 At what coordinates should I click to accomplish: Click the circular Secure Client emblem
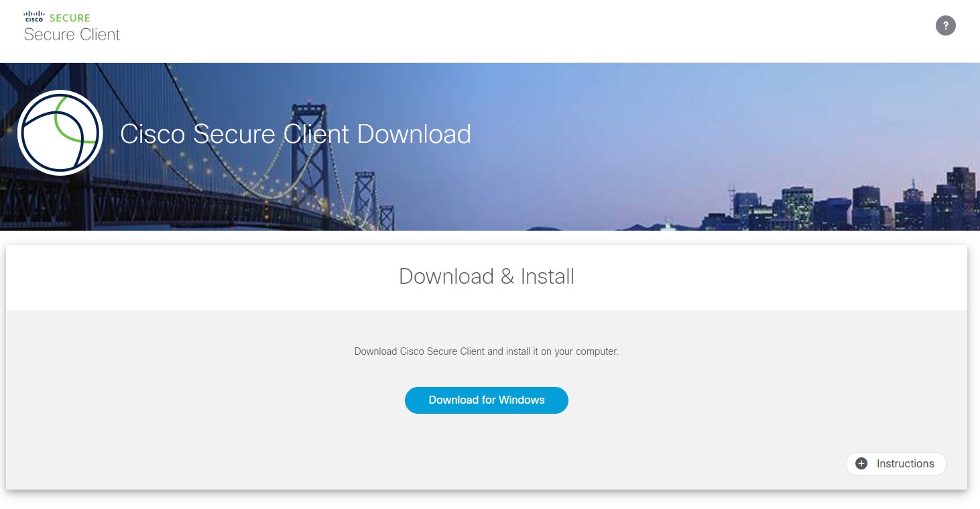[x=60, y=133]
